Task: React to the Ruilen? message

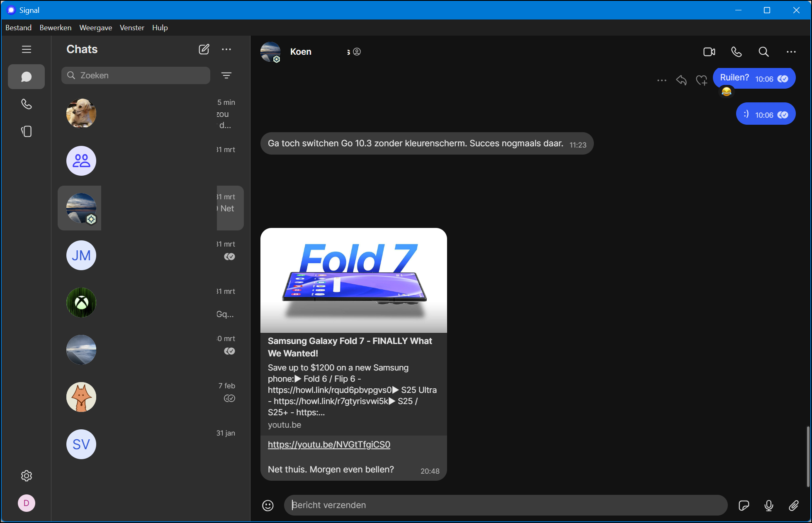Action: [701, 80]
